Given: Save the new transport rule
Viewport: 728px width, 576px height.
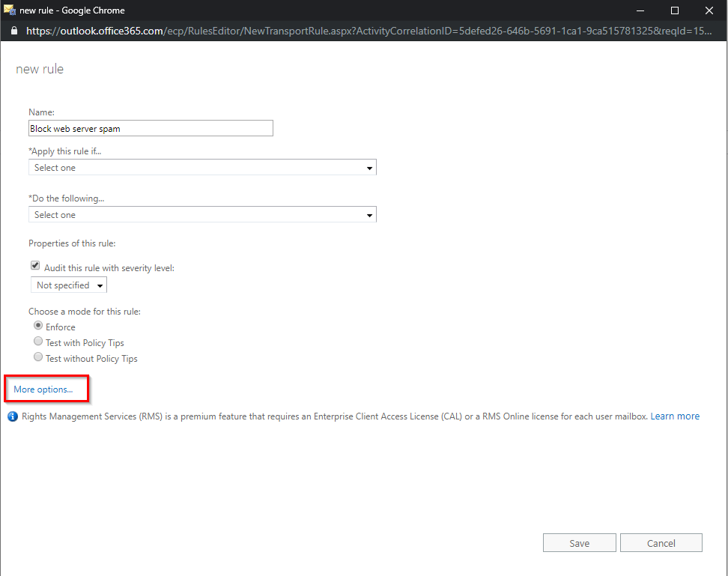Looking at the screenshot, I should pos(579,542).
